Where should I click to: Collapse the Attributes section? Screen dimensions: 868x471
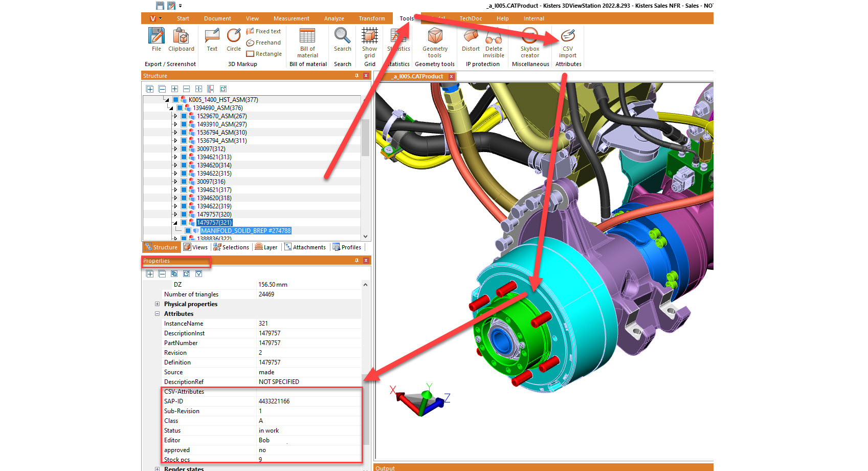pyautogui.click(x=157, y=314)
